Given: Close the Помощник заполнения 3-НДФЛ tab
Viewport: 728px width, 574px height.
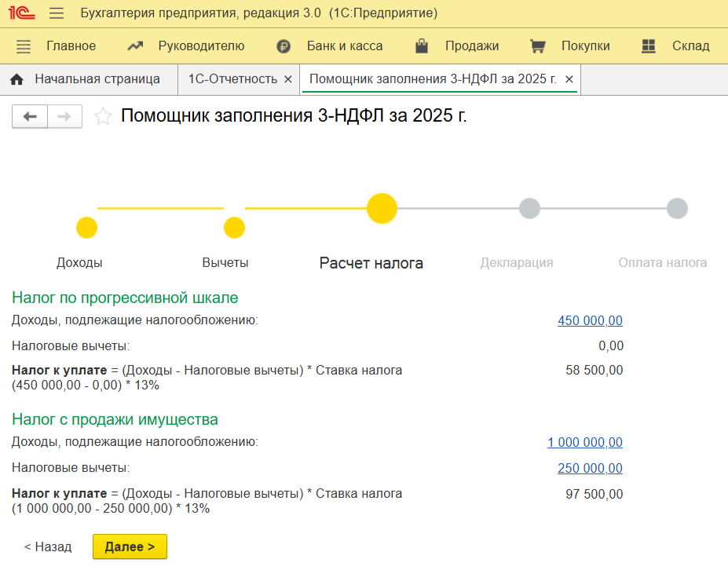Looking at the screenshot, I should (x=569, y=79).
